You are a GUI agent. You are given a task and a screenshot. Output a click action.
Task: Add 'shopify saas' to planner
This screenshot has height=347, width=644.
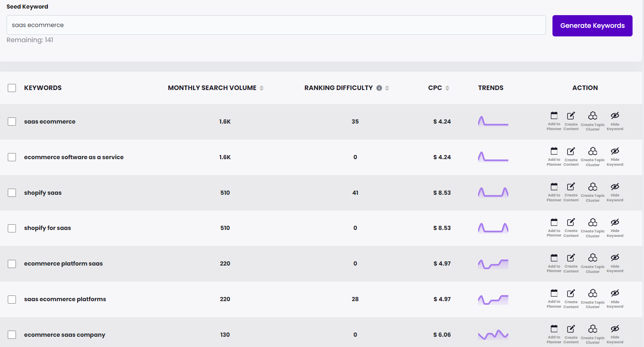pos(554,192)
